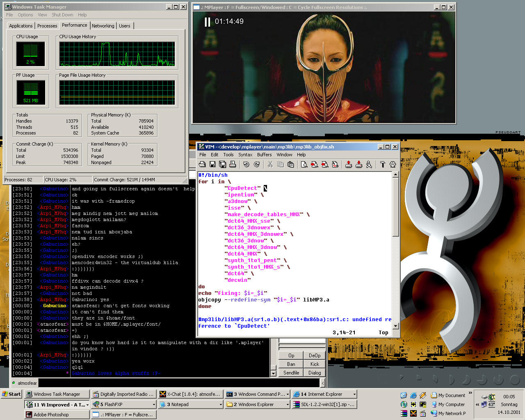Click the Redo icon in Vim toolbar
Image resolution: width=525 pixels, height=420 pixels.
257,164
